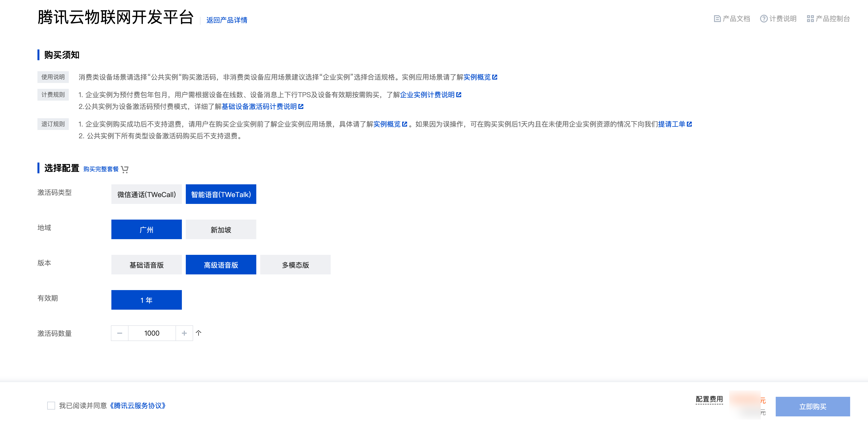868x423 pixels.
Task: Increase activation code quantity with plus
Action: tap(184, 333)
